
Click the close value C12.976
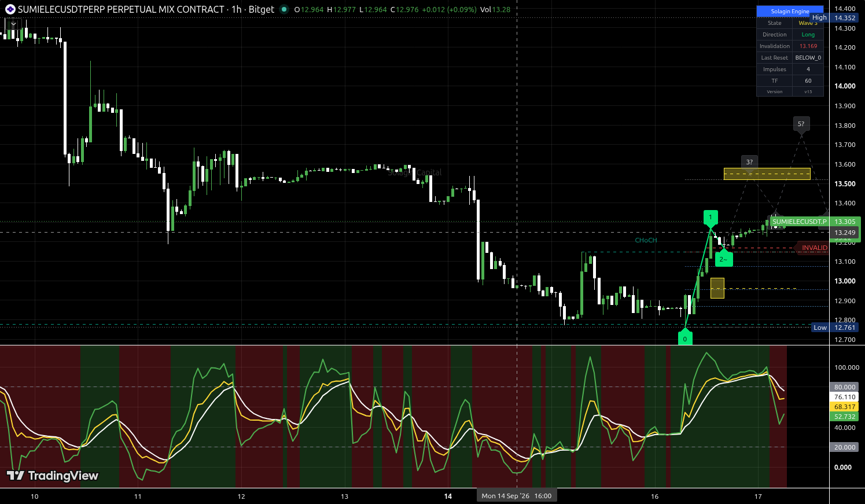point(404,10)
